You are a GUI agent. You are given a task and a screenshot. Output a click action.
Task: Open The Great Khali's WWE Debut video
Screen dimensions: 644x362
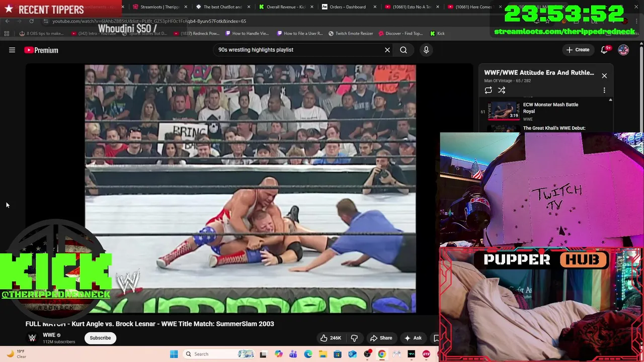[554, 128]
